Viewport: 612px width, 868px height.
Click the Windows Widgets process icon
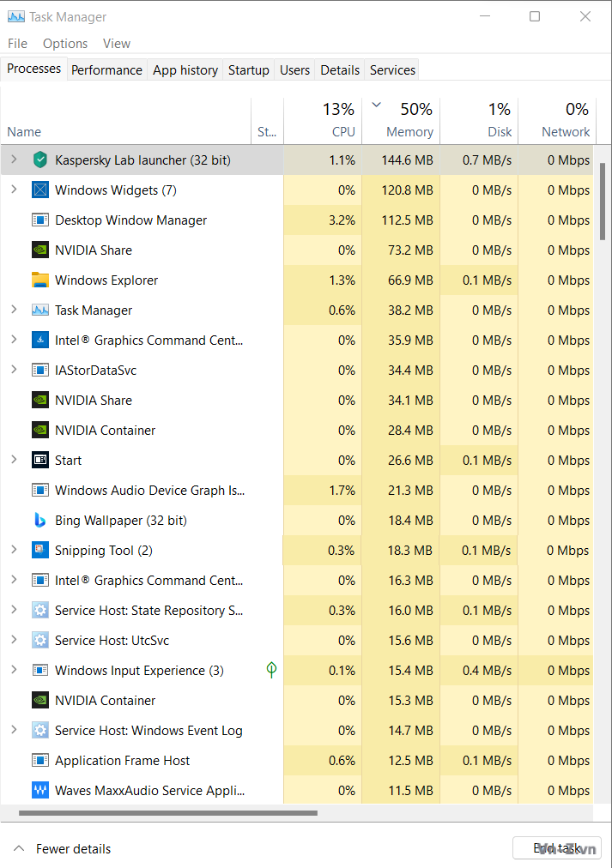[x=39, y=190]
